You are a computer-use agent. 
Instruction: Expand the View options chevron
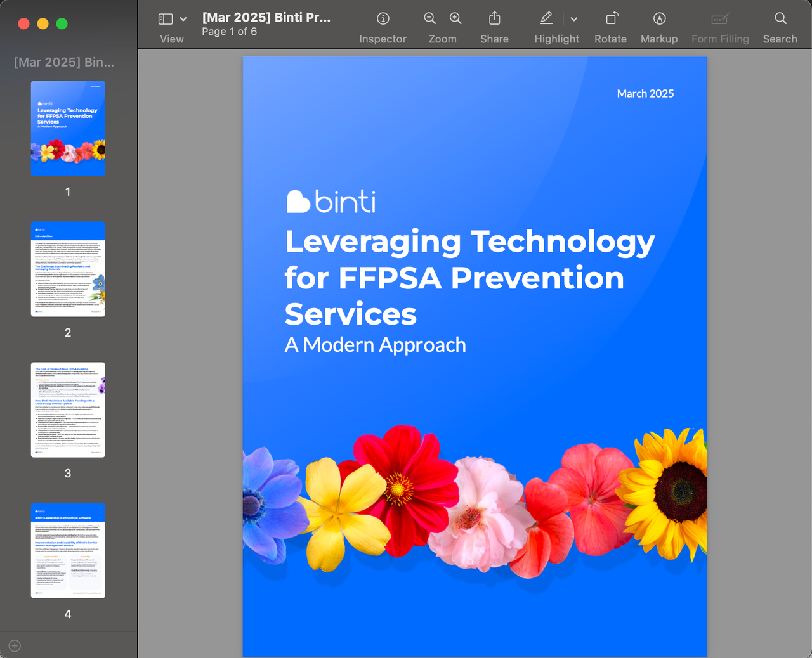pyautogui.click(x=182, y=18)
